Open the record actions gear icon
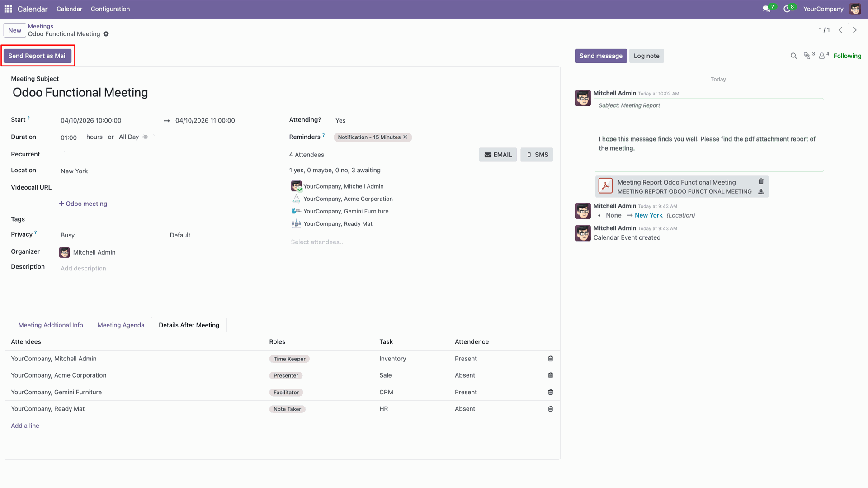Image resolution: width=868 pixels, height=488 pixels. coord(106,34)
